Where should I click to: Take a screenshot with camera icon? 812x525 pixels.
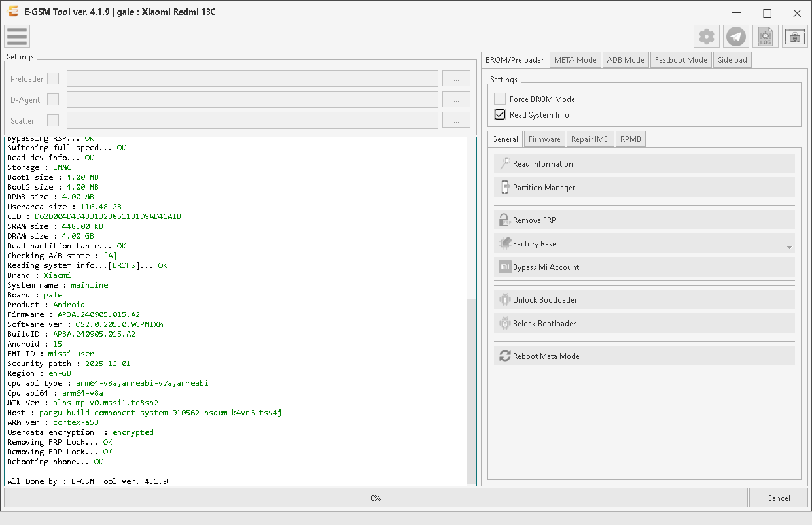tap(795, 37)
